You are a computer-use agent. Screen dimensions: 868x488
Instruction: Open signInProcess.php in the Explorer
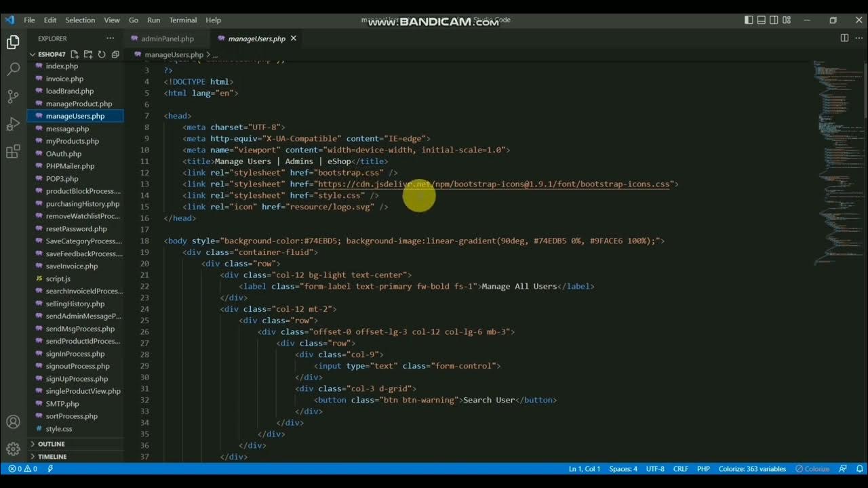[x=75, y=354]
